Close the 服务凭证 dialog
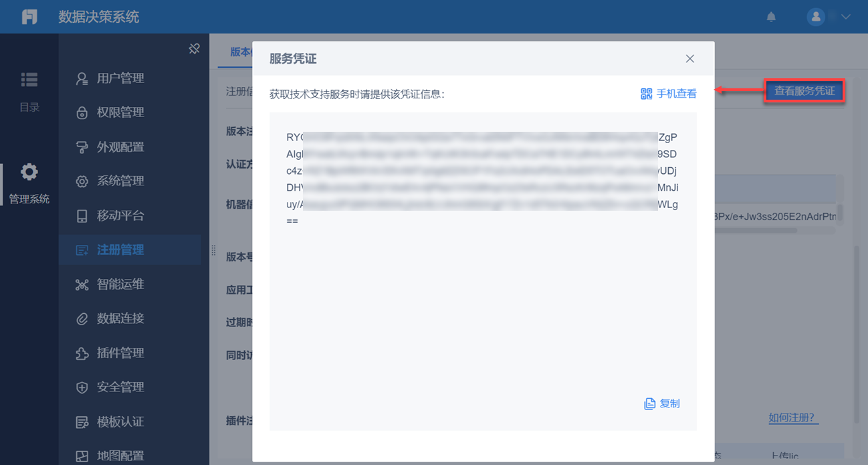868x465 pixels. [x=689, y=59]
